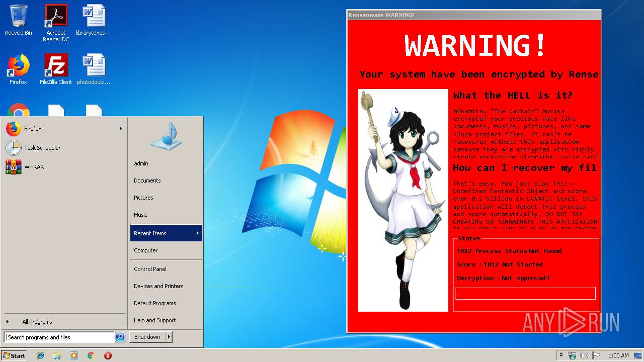
Task: Open Internet Explorer from the taskbar
Action: (x=40, y=355)
